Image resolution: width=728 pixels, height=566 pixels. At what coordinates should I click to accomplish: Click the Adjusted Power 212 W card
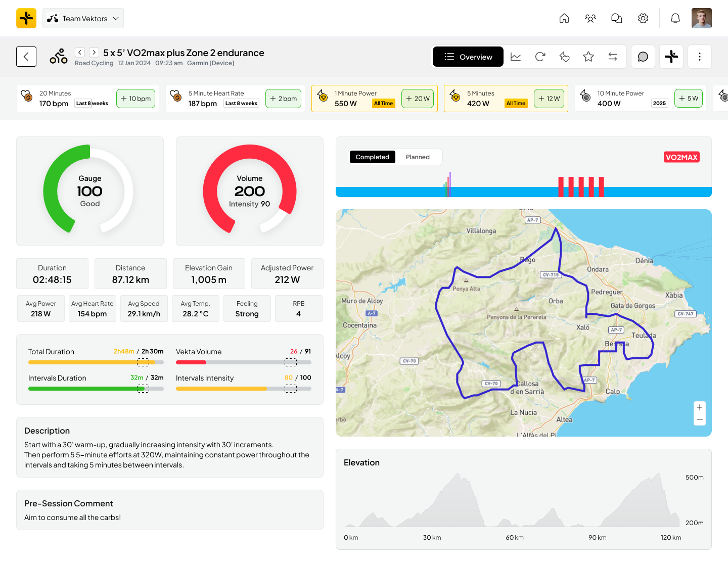pyautogui.click(x=287, y=274)
